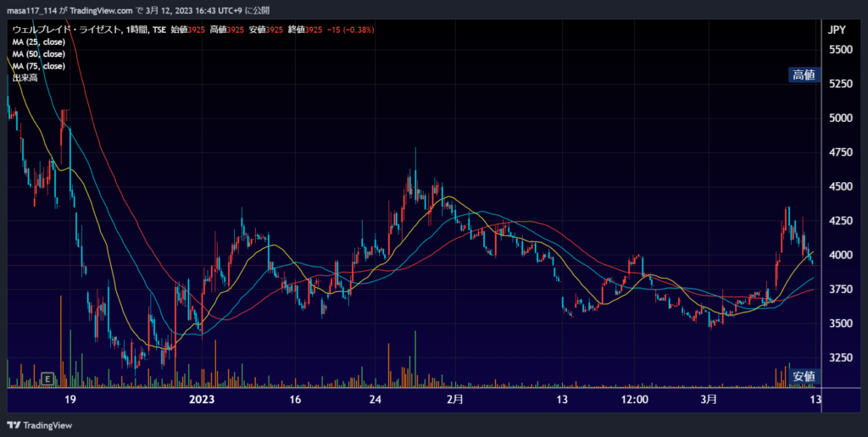Click the '3月' label on time axis
This screenshot has width=868, height=437.
tap(709, 400)
